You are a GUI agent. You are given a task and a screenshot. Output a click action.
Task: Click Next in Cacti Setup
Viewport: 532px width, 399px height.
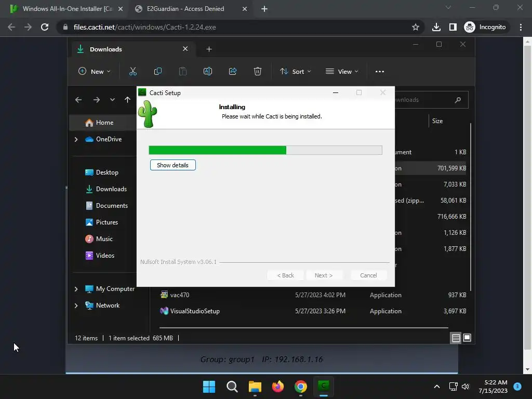(324, 275)
